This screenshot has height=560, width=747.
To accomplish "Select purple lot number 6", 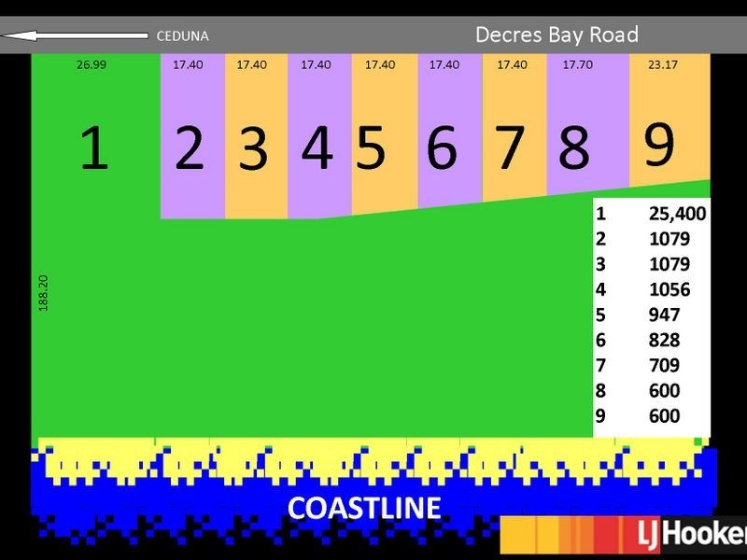I will click(442, 147).
